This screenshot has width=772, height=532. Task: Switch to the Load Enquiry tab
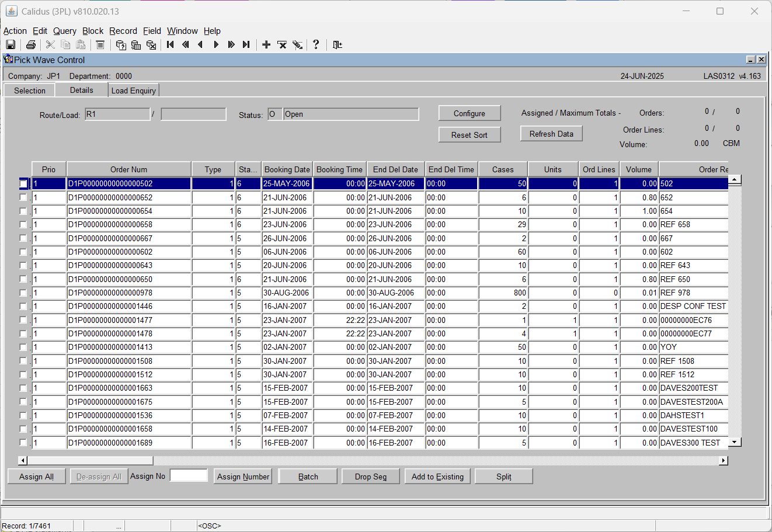[x=134, y=91]
